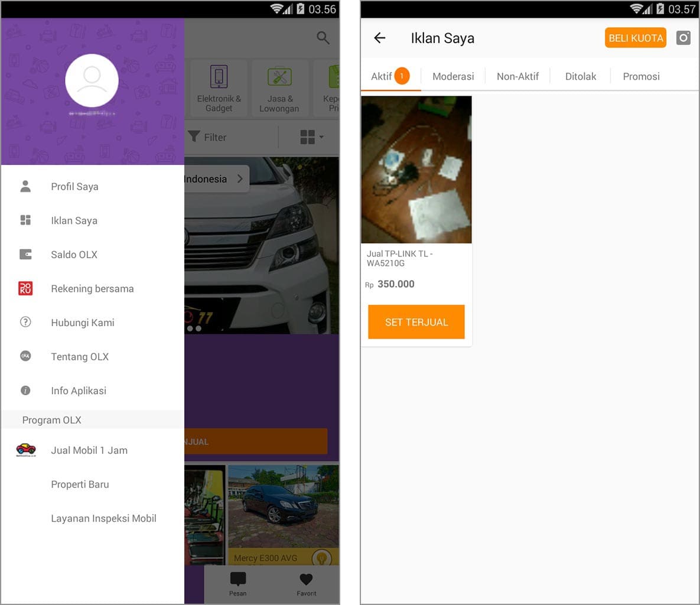This screenshot has height=605, width=700.
Task: Open the Profil Saya profile icon
Action: click(x=26, y=186)
